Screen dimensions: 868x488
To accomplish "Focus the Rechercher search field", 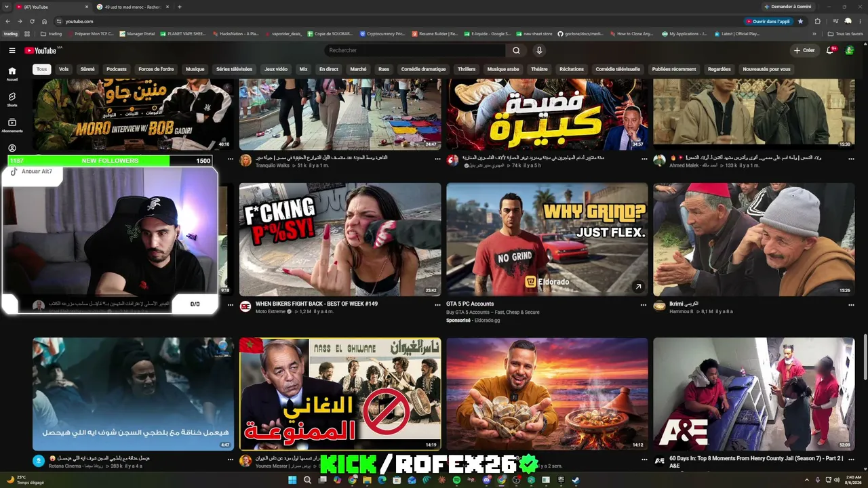I will (x=414, y=50).
